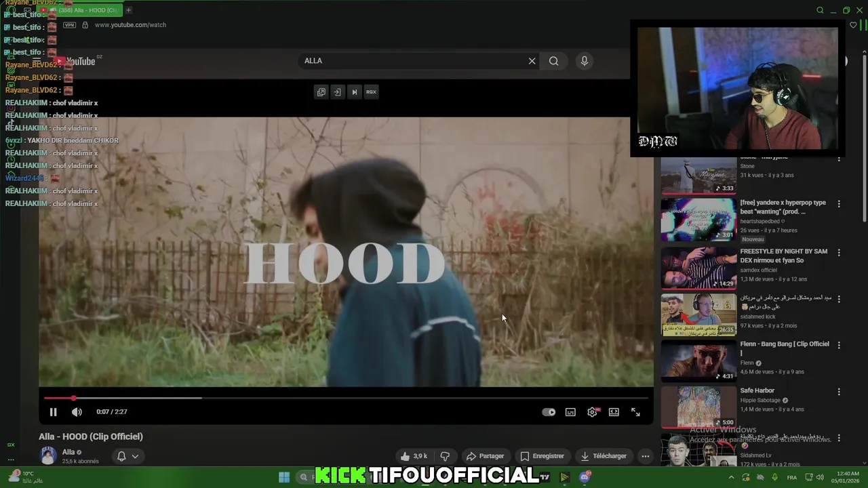This screenshot has height=488, width=868.
Task: Open yandere x hyperpop type beat video
Action: coord(698,220)
